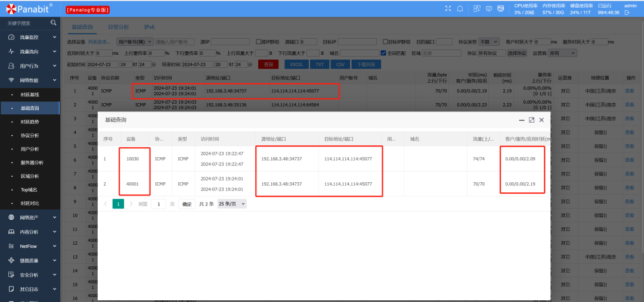This screenshot has width=644, height=302.
Task: Expand the 流量监控 sidebar menu chevron
Action: [x=55, y=38]
